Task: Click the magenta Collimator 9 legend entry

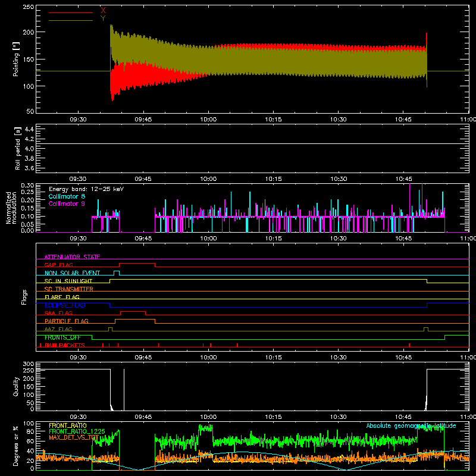Action: point(67,203)
